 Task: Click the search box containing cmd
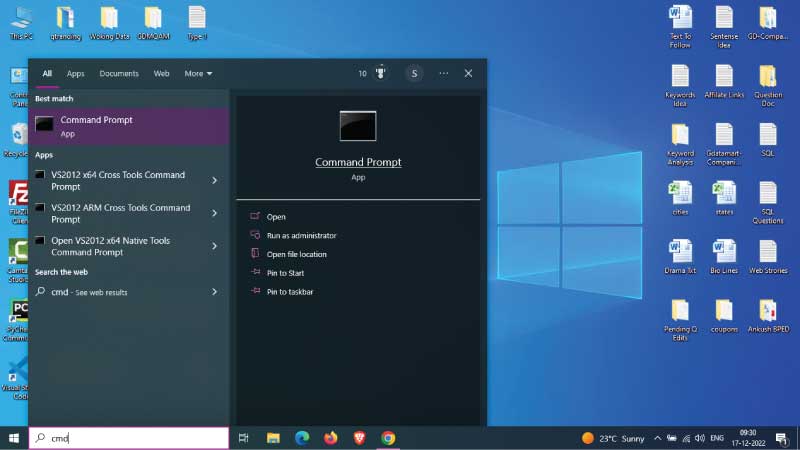pyautogui.click(x=129, y=438)
